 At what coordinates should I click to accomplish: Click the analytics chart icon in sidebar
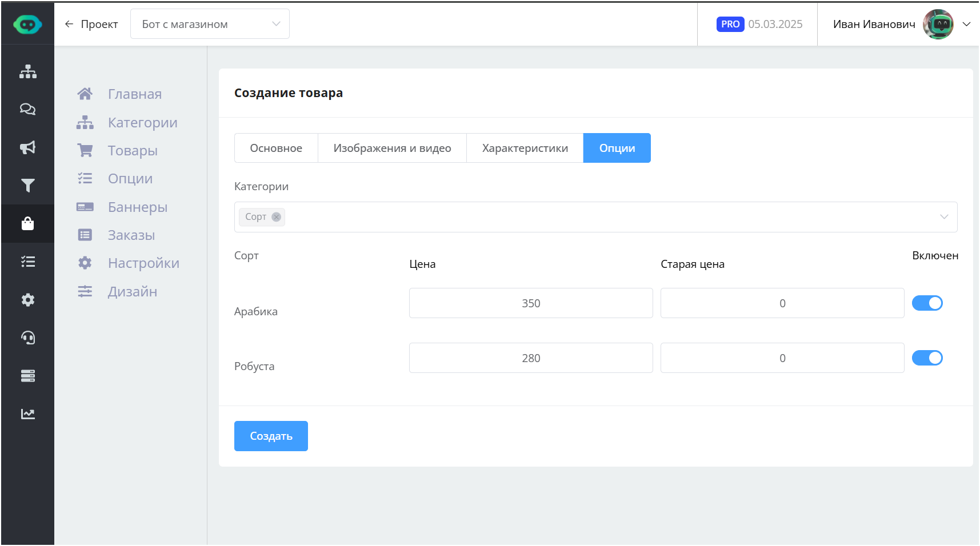point(27,413)
